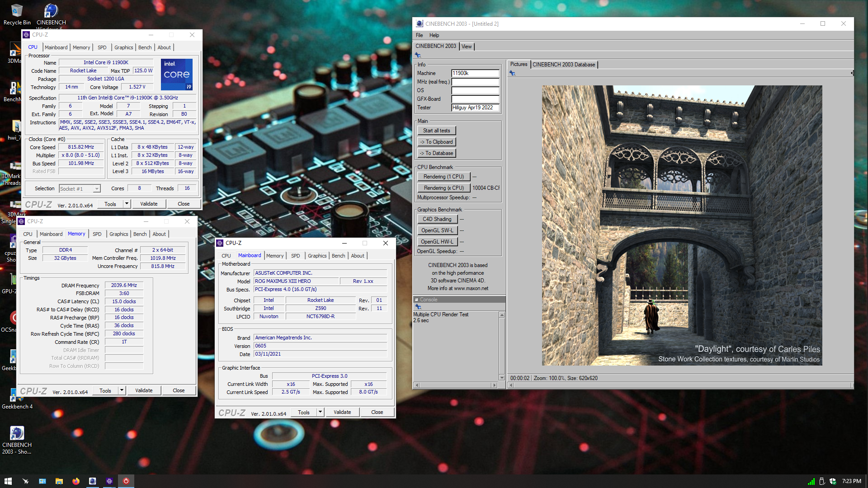The height and width of the screenshot is (488, 868).
Task: Click the MHz (real freq.) input field
Action: (x=475, y=82)
